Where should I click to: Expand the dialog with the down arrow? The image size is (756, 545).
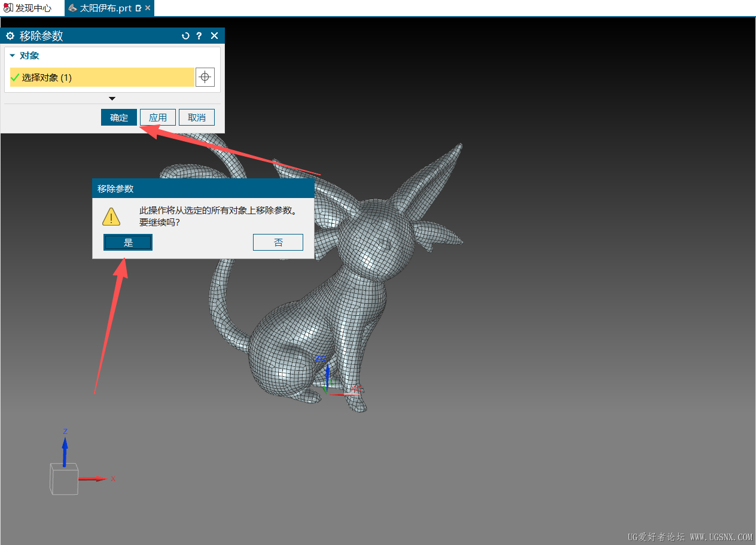pos(112,98)
